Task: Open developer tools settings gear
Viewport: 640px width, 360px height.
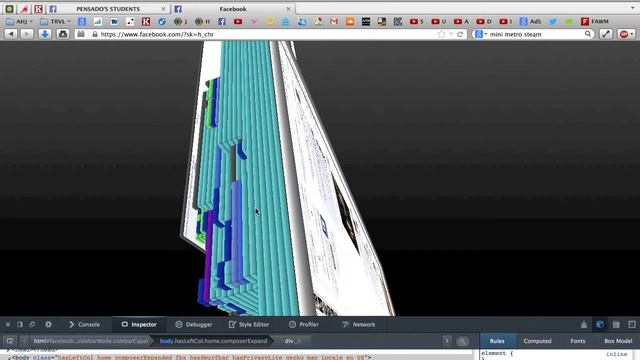Action: click(x=49, y=324)
